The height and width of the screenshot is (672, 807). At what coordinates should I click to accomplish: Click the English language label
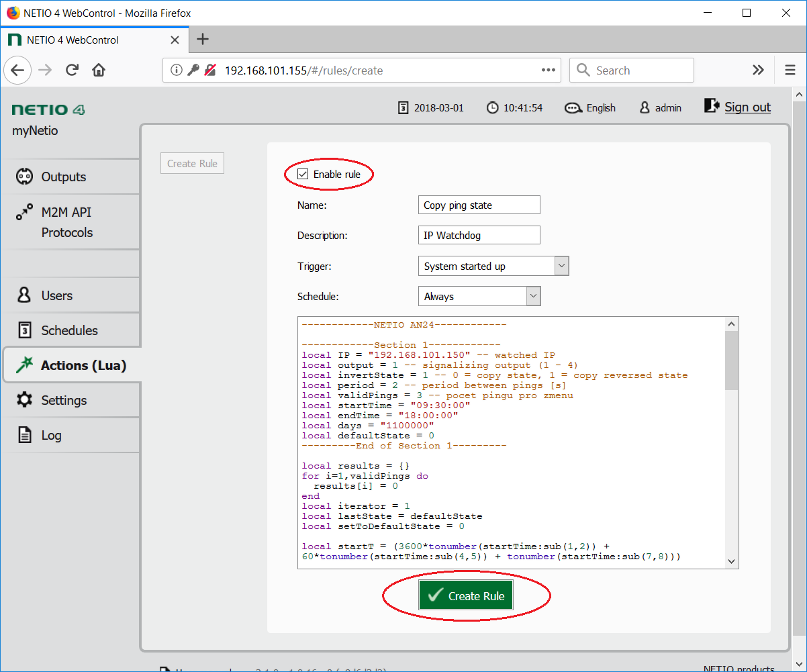(601, 108)
